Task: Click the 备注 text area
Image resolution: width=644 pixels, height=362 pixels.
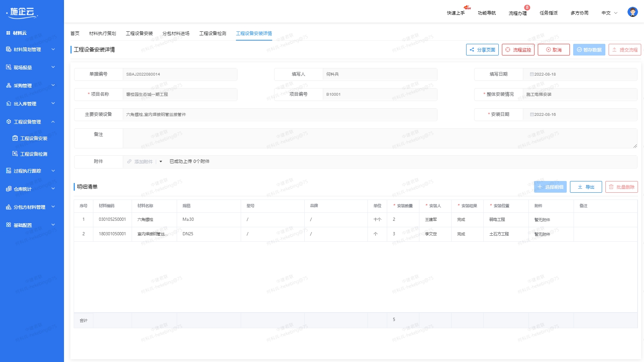Action: (x=379, y=138)
